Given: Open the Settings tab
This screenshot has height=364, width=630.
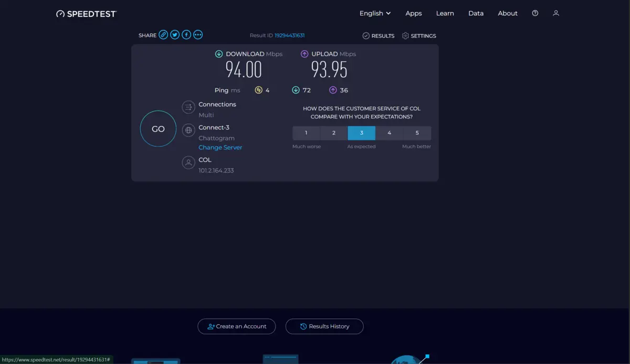Looking at the screenshot, I should (419, 36).
